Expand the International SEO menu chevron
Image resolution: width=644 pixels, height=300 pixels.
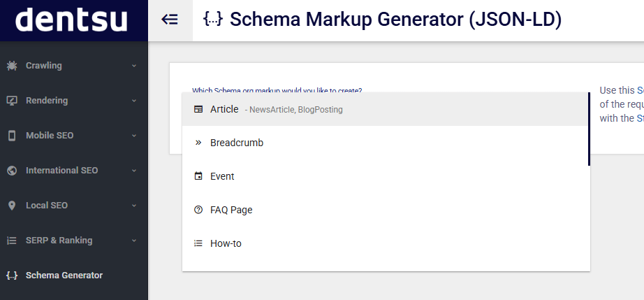coord(134,170)
